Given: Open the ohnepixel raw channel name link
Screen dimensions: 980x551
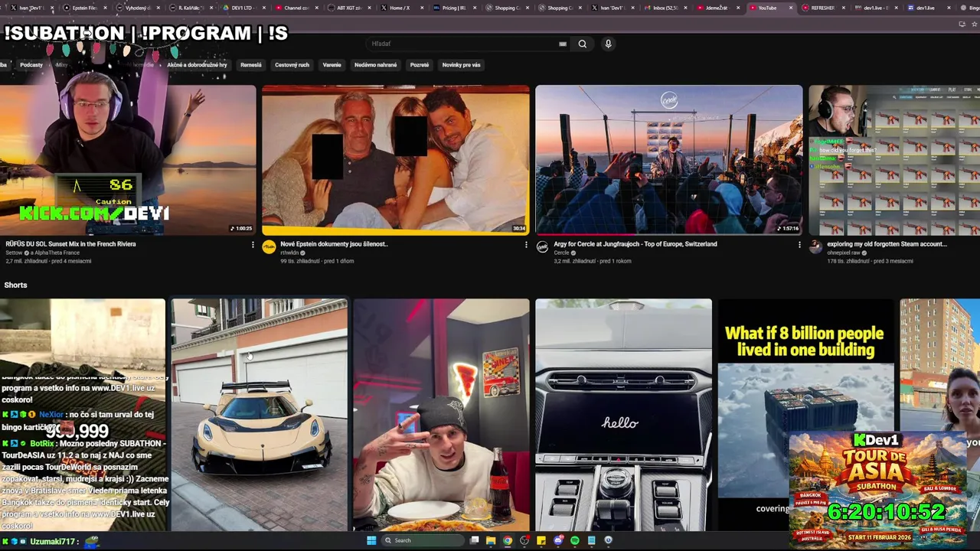Looking at the screenshot, I should [x=846, y=253].
